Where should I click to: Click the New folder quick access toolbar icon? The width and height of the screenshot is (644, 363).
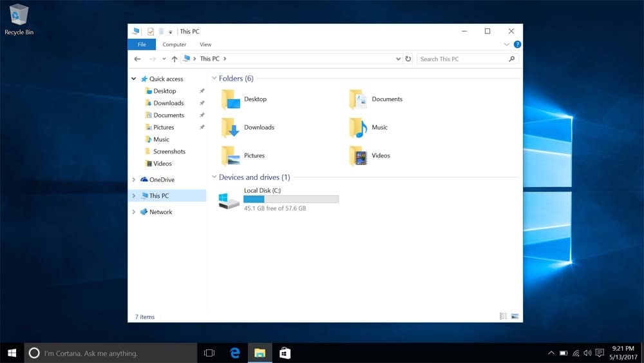click(162, 31)
